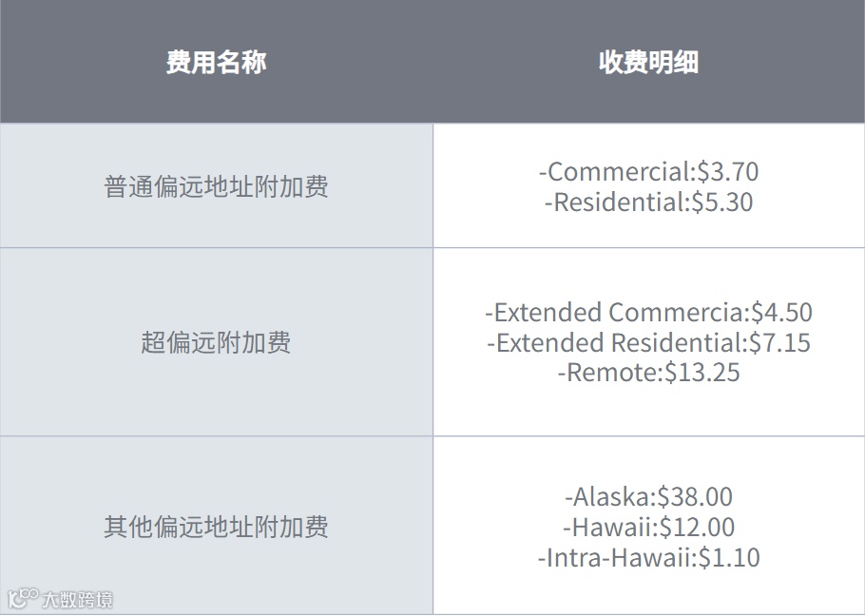Click the Alaska:$38.00 line
Viewport: 865px width, 616px height.
click(x=648, y=496)
